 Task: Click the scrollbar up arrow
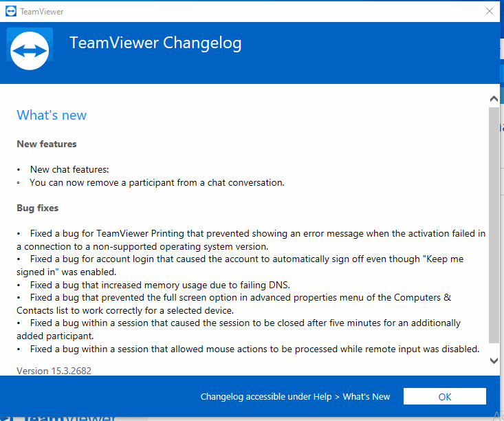coord(494,99)
